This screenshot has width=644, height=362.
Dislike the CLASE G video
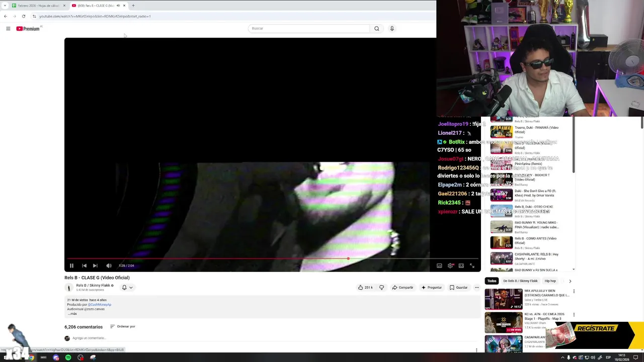(x=381, y=288)
